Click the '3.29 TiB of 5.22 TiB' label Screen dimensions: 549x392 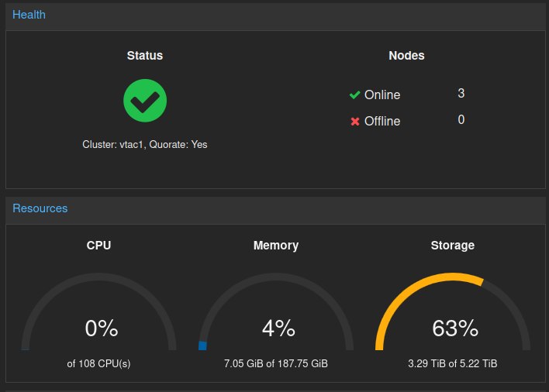pos(453,363)
